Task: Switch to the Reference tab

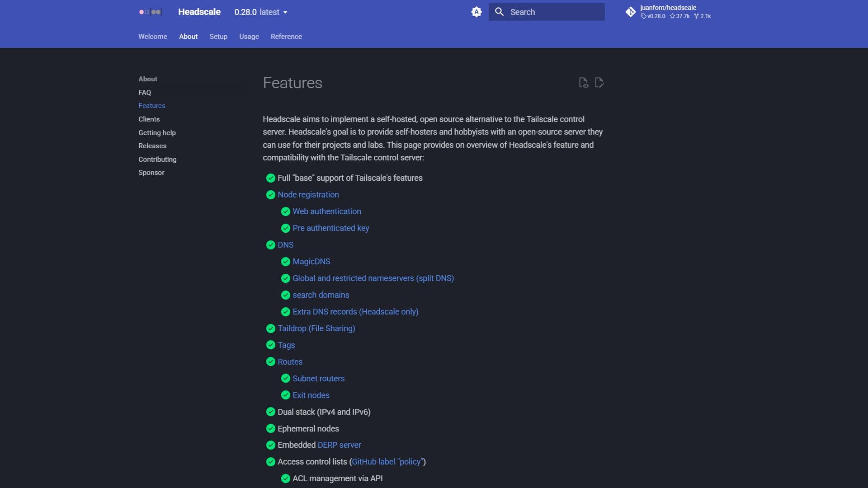Action: coord(286,37)
